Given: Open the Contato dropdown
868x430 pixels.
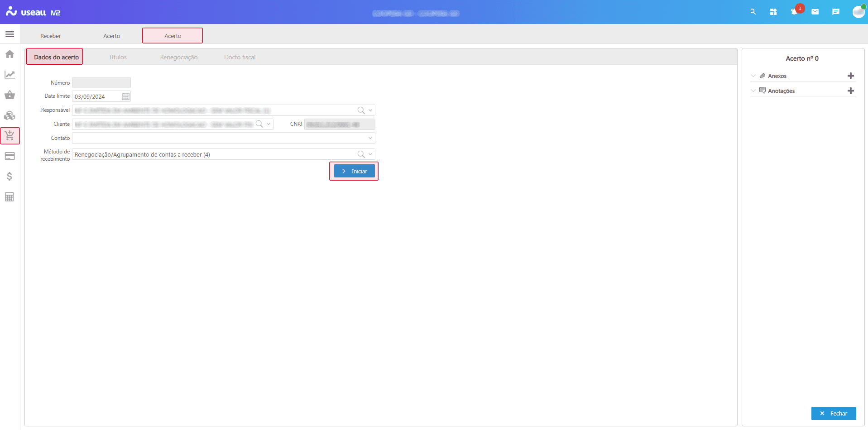Looking at the screenshot, I should coord(370,138).
